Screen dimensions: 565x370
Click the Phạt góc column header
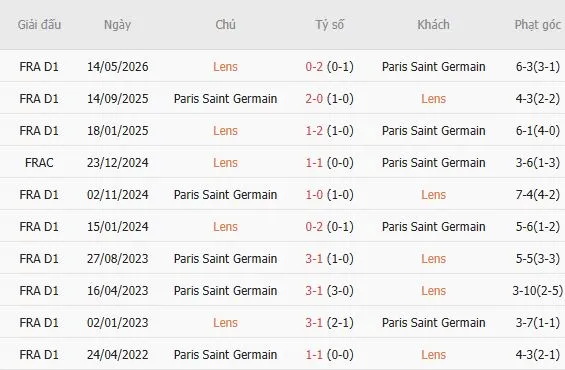pos(538,25)
